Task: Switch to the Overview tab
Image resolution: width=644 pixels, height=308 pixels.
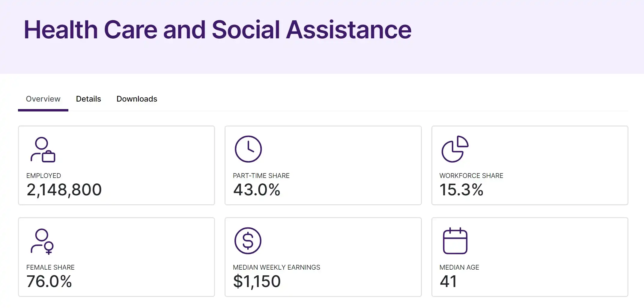Action: click(43, 99)
